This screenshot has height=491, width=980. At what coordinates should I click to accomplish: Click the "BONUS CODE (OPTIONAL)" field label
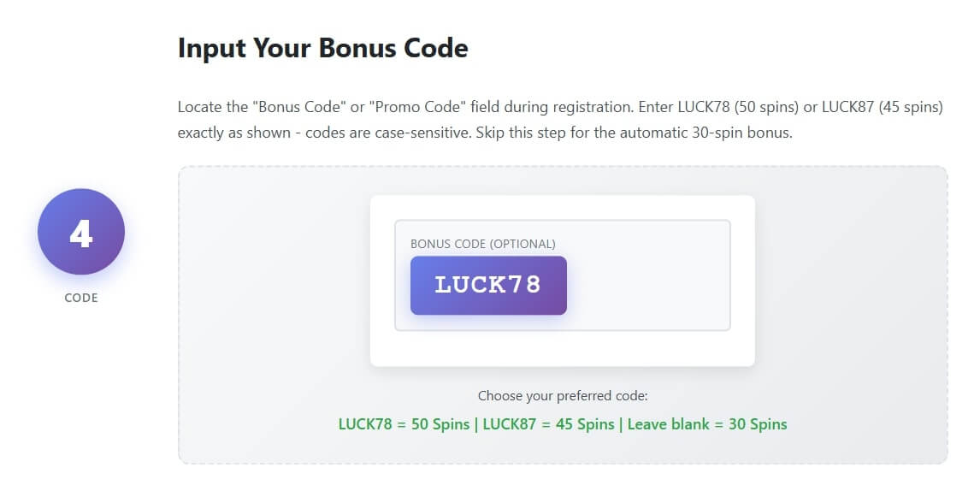483,244
